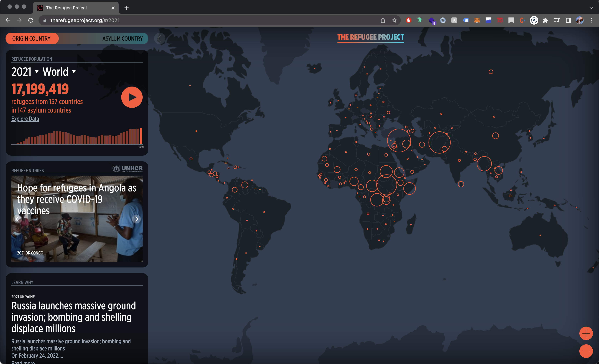The image size is (599, 364).
Task: Bookmark this page with the star icon
Action: point(394,20)
